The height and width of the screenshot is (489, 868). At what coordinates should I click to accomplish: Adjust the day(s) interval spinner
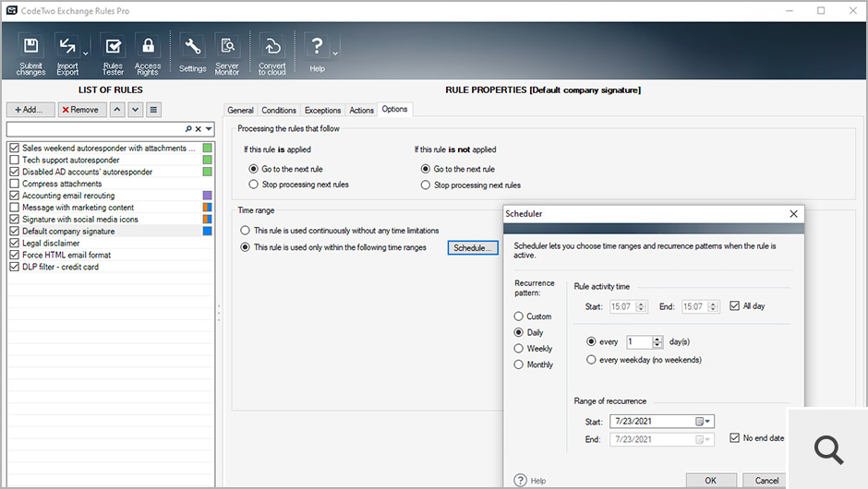[657, 342]
